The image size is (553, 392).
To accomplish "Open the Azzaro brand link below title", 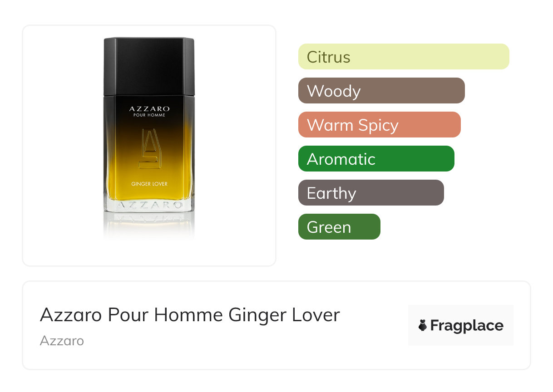I will coord(62,341).
